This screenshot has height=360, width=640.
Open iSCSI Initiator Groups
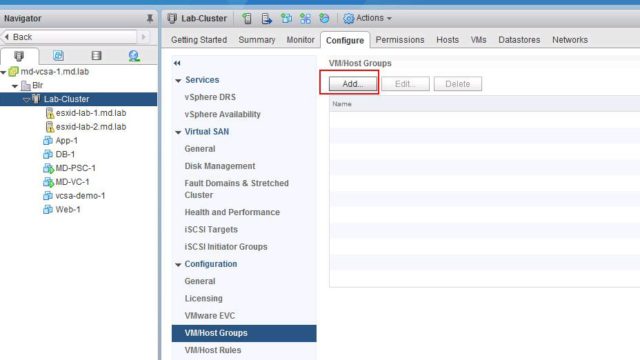click(x=226, y=247)
